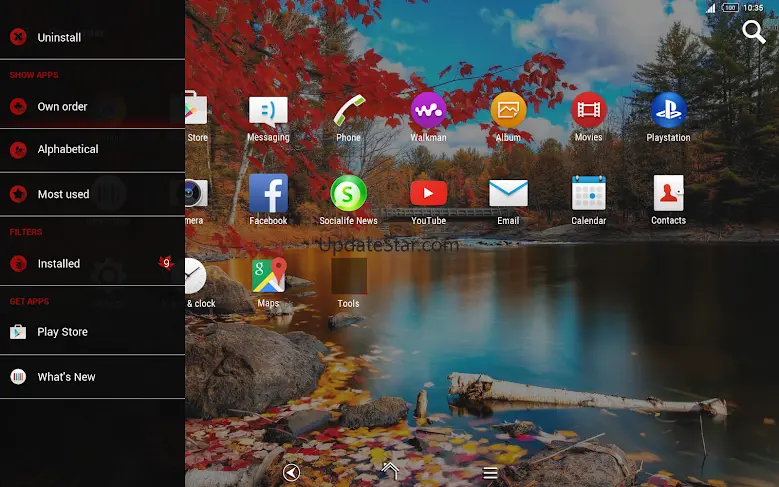Open the Maps app
Image resolution: width=779 pixels, height=487 pixels.
tap(268, 276)
